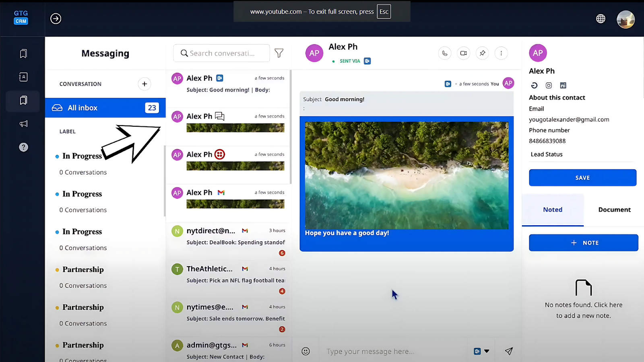Image resolution: width=644 pixels, height=362 pixels.
Task: Click the empty notes document icon
Action: [x=584, y=288]
